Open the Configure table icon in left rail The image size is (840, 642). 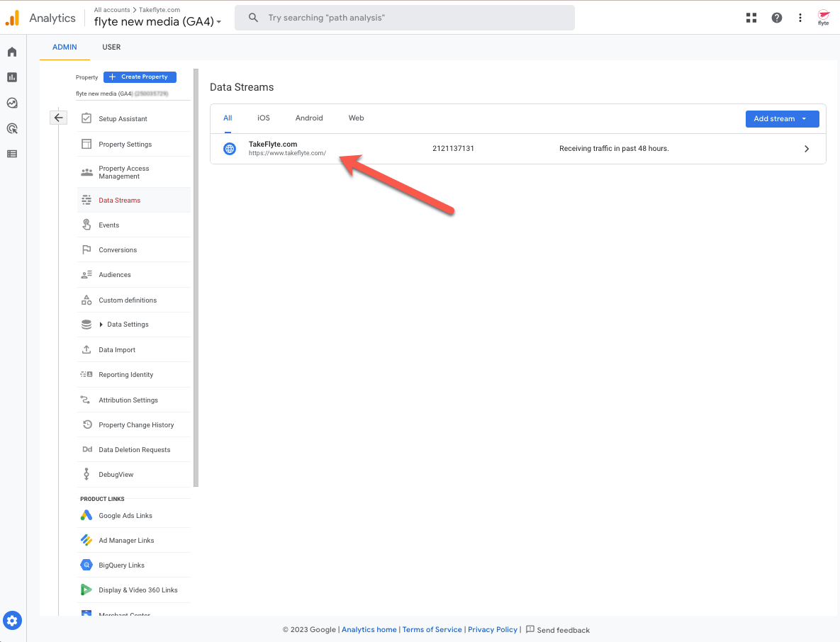(x=12, y=154)
